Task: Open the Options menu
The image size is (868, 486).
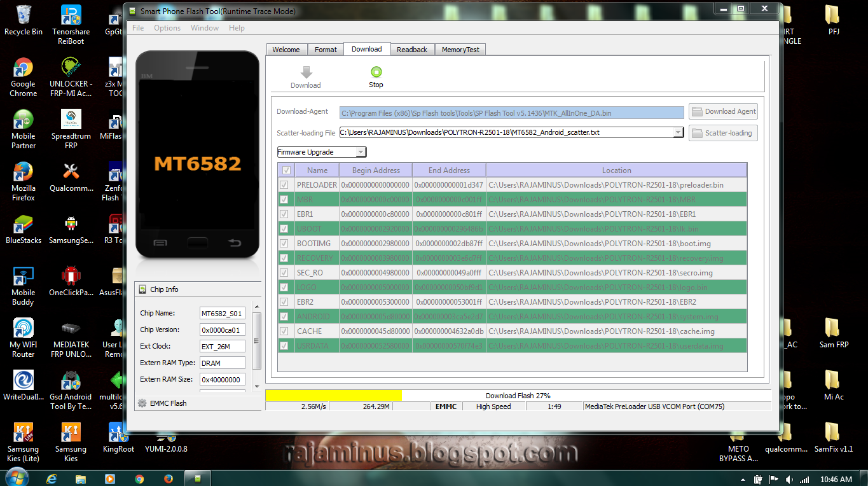Action: (x=167, y=28)
